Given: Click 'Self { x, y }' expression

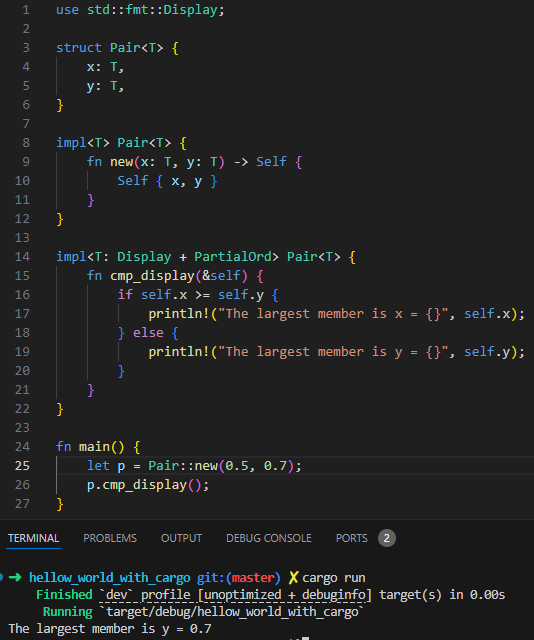Looking at the screenshot, I should tap(167, 181).
